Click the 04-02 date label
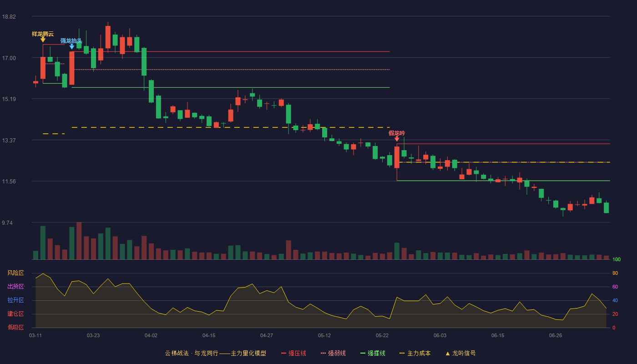637x364 pixels. point(151,335)
